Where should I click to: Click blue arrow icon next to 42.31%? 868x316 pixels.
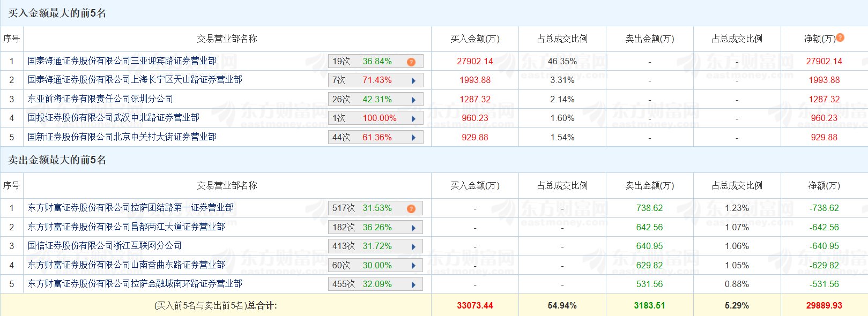pyautogui.click(x=413, y=100)
